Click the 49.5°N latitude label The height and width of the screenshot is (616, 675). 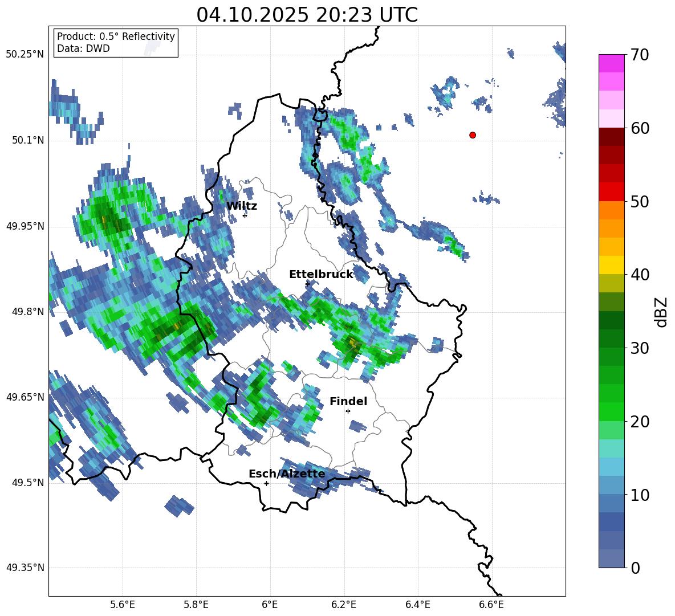(x=28, y=483)
